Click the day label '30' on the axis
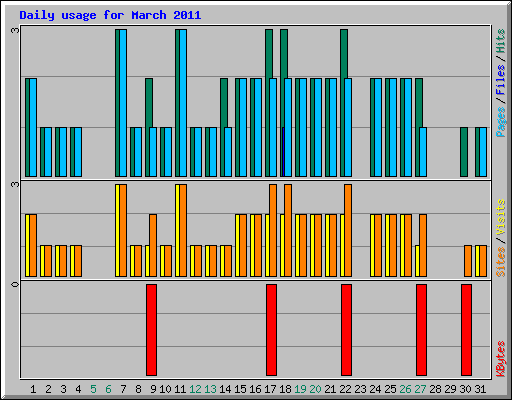This screenshot has width=512, height=400. coord(465,389)
